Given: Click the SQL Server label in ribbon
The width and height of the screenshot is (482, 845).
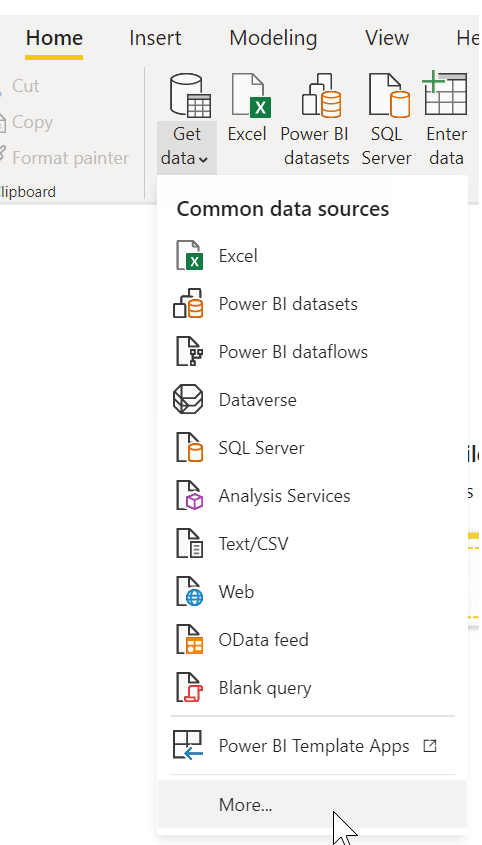Looking at the screenshot, I should (387, 146).
